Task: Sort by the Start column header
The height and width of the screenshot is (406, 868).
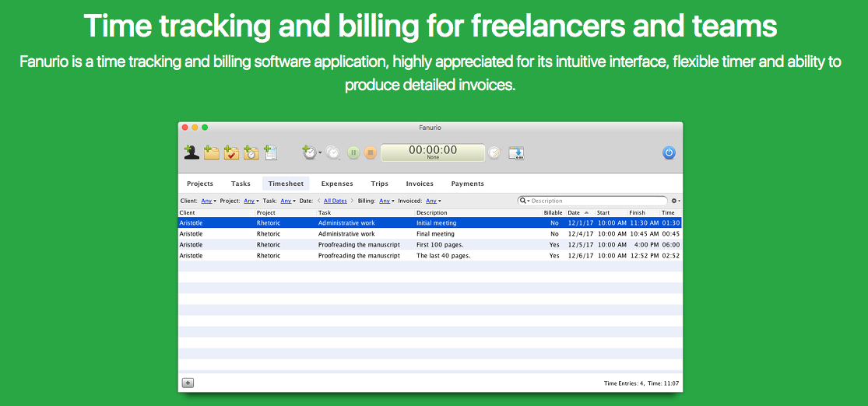Action: (611, 212)
